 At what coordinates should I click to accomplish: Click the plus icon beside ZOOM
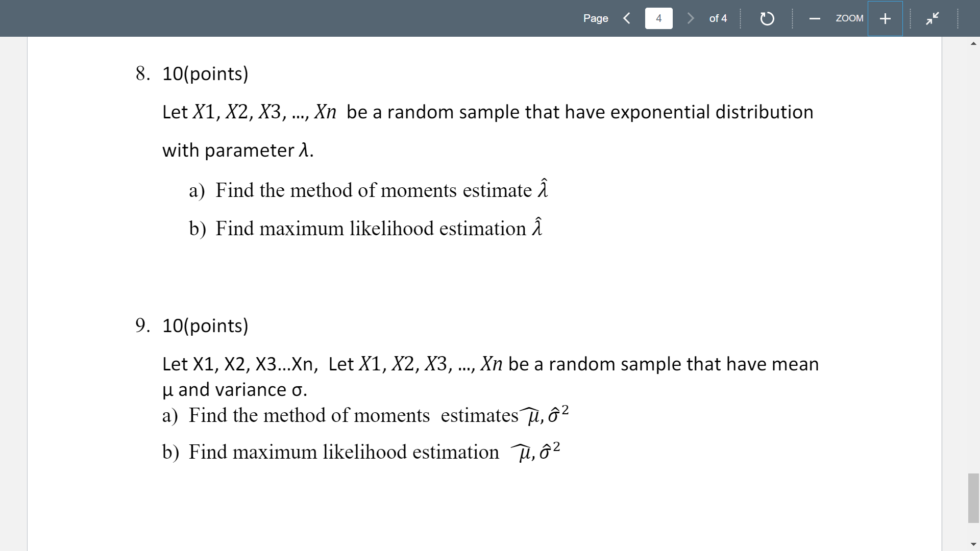click(x=885, y=18)
